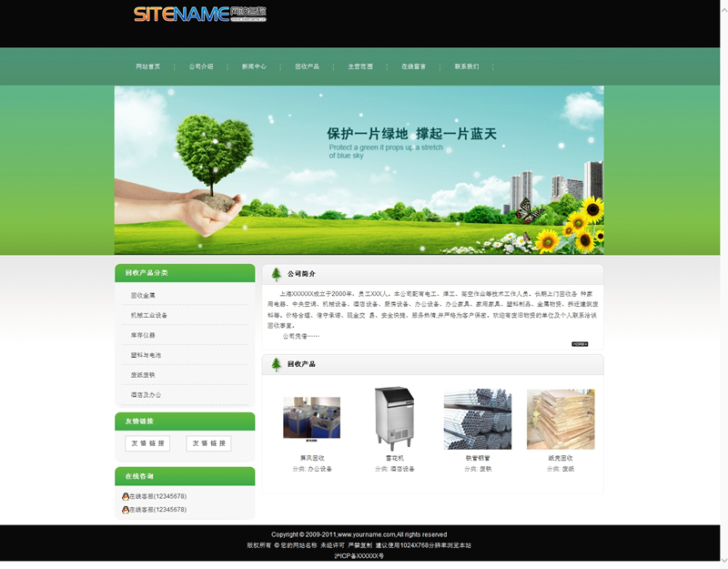Click the MORE button in company intro
Viewport: 728px width, 569px height.
(x=580, y=344)
